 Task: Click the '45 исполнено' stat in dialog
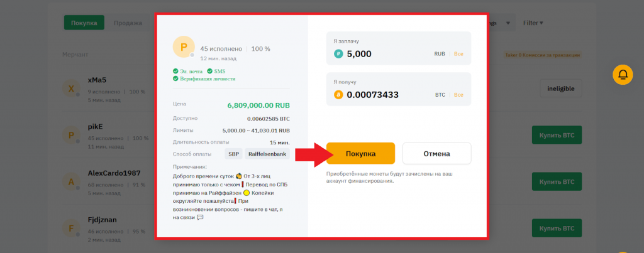221,49
